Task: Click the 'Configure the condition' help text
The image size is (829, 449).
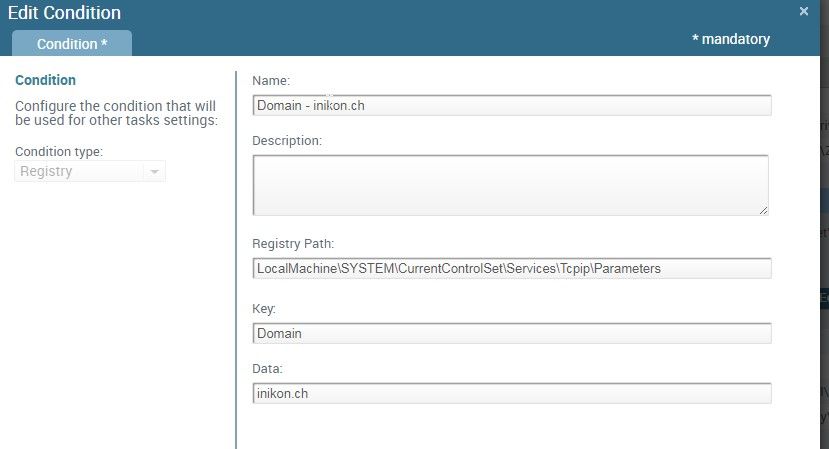Action: click(x=116, y=113)
